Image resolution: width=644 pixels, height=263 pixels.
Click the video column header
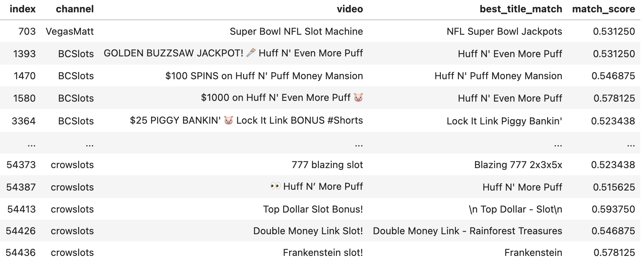pyautogui.click(x=350, y=9)
